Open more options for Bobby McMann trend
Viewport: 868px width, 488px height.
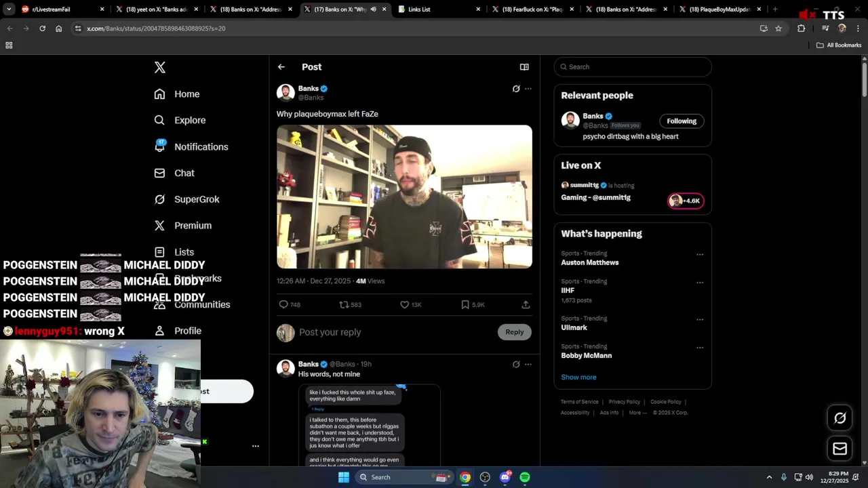click(x=700, y=348)
